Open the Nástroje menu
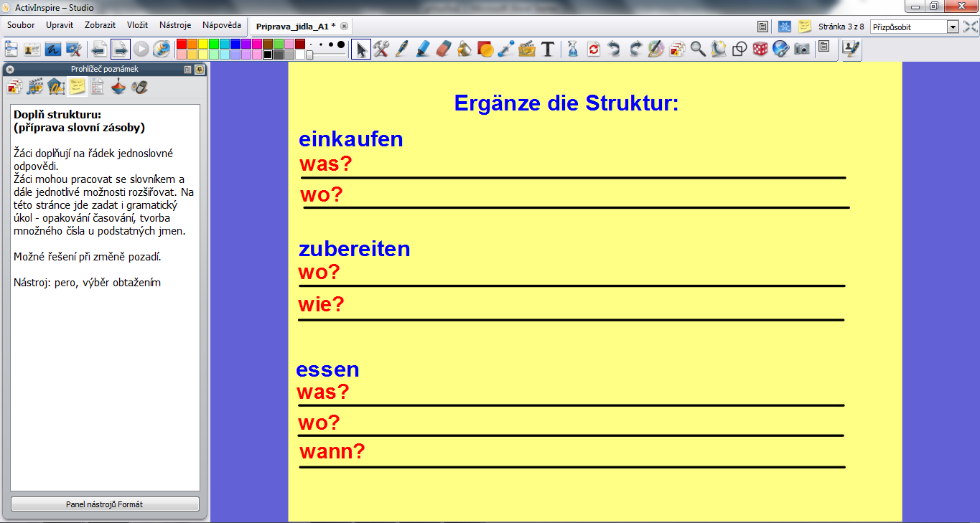Viewport: 980px width, 523px height. pos(175,25)
